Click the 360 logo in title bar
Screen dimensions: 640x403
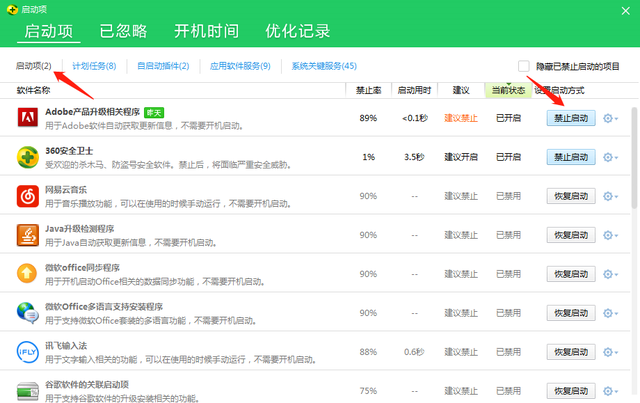point(12,9)
